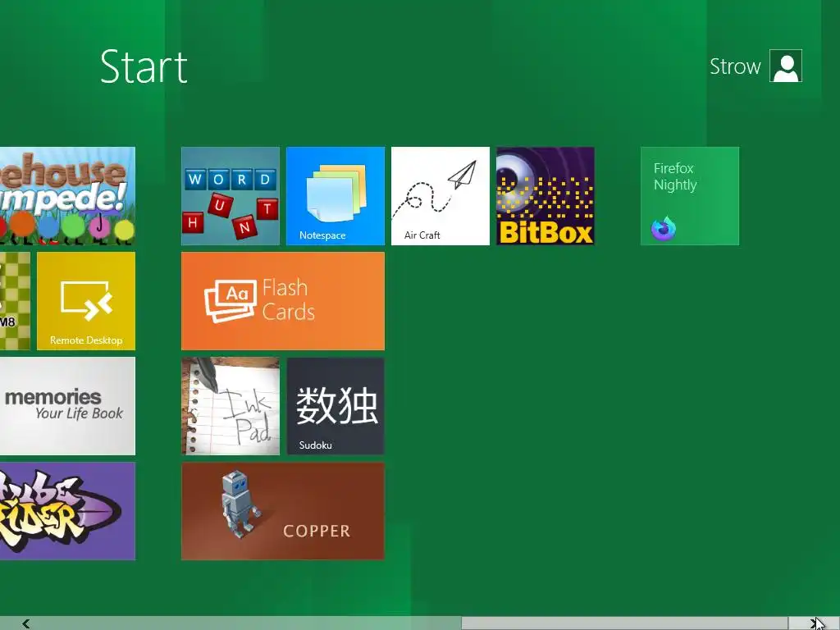Open the Treehouse Stampede game tile
Image resolution: width=840 pixels, height=630 pixels.
pyautogui.click(x=67, y=196)
